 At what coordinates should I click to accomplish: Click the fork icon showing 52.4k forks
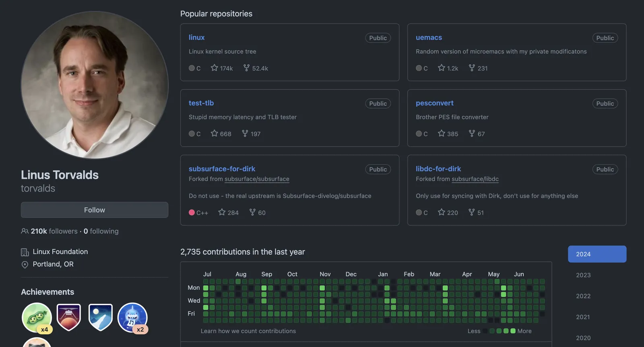click(x=246, y=68)
